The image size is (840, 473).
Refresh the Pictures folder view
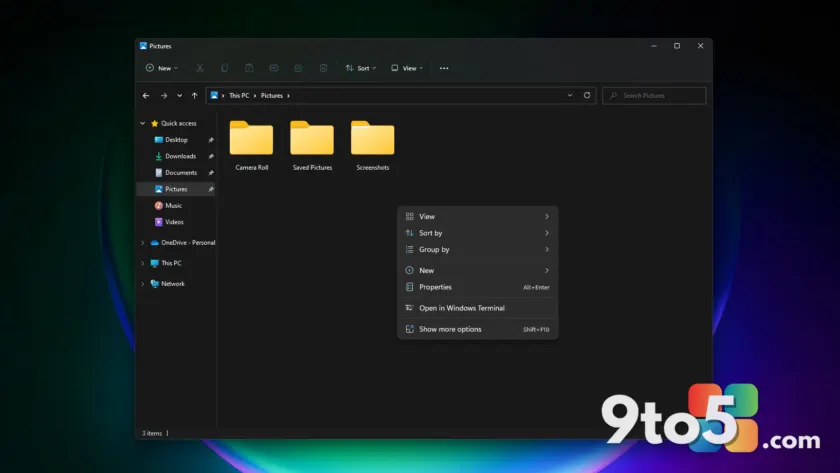[x=587, y=95]
